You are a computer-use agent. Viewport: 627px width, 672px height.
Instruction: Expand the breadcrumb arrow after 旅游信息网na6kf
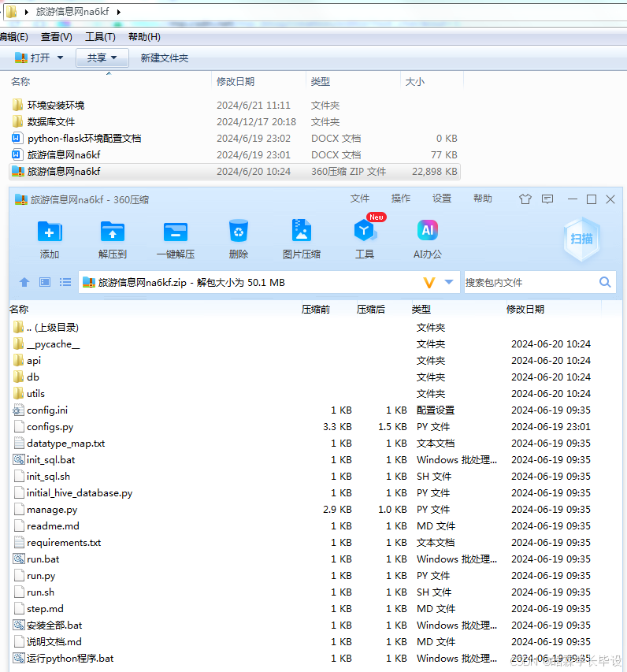(119, 12)
